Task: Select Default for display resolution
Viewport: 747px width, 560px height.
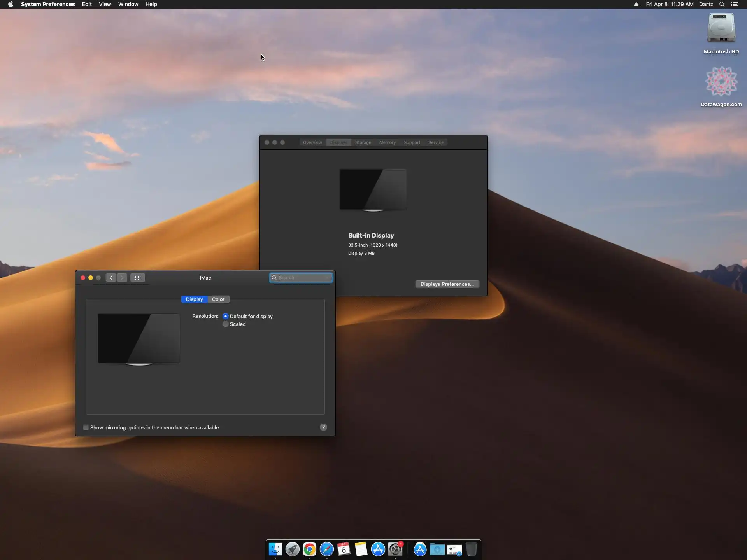Action: [226, 316]
